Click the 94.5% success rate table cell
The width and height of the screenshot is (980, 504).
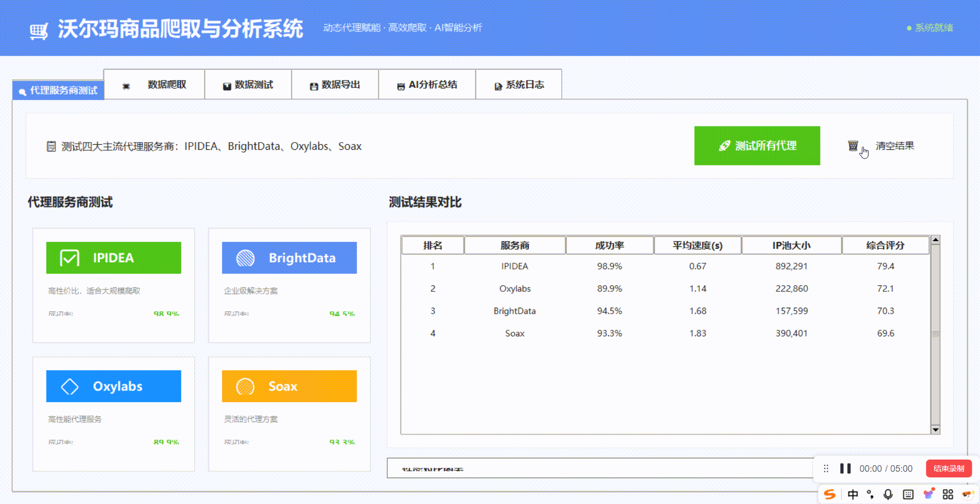(x=610, y=311)
